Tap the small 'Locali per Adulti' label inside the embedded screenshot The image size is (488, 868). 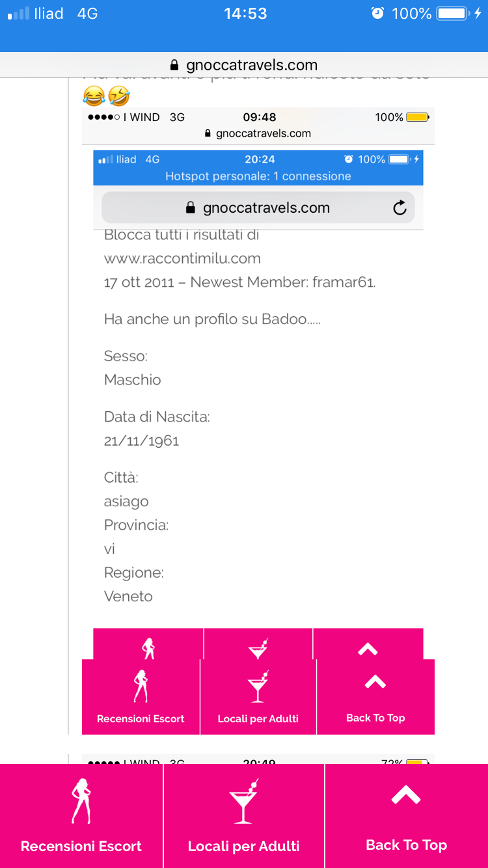258,718
